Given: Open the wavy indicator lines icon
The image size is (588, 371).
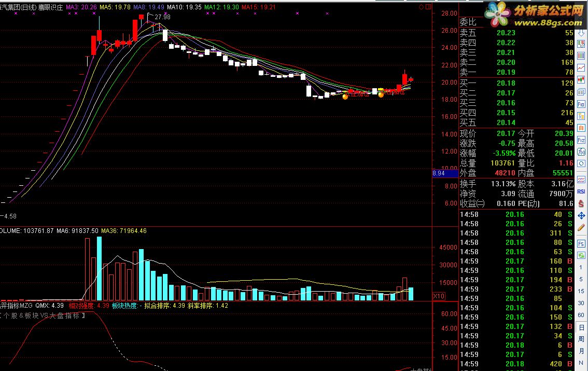Looking at the screenshot, I should tap(581, 180).
